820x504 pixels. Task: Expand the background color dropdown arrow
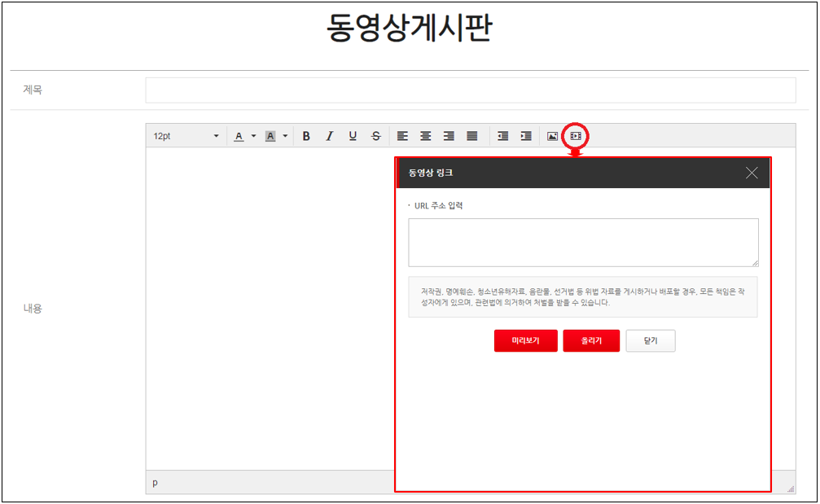[285, 136]
